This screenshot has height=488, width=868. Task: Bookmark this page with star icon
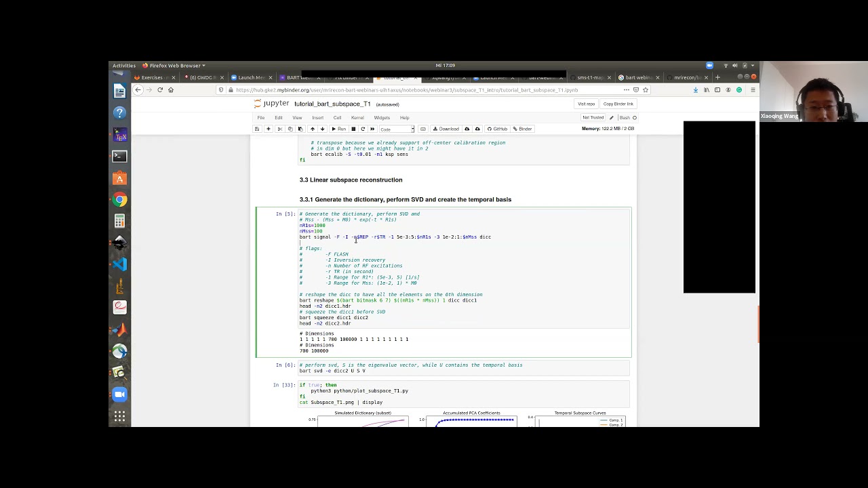pyautogui.click(x=646, y=89)
